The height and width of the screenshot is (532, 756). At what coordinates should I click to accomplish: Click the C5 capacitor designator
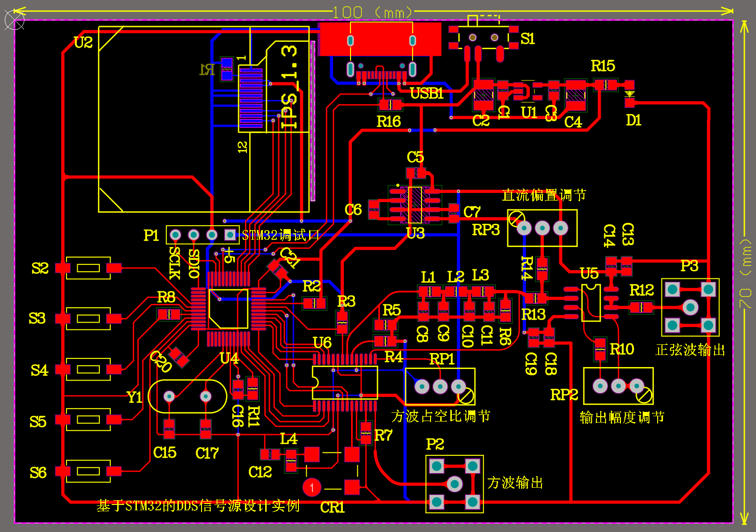pos(415,157)
